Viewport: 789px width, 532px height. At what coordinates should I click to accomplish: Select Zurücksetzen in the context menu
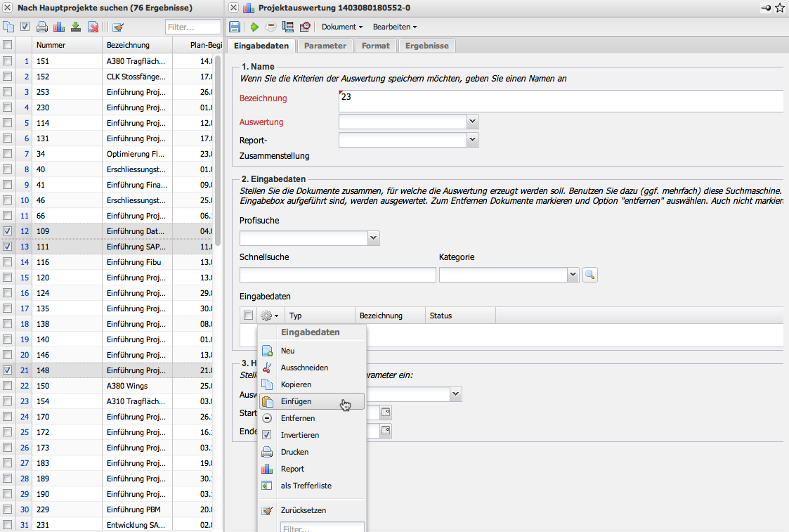(x=303, y=510)
